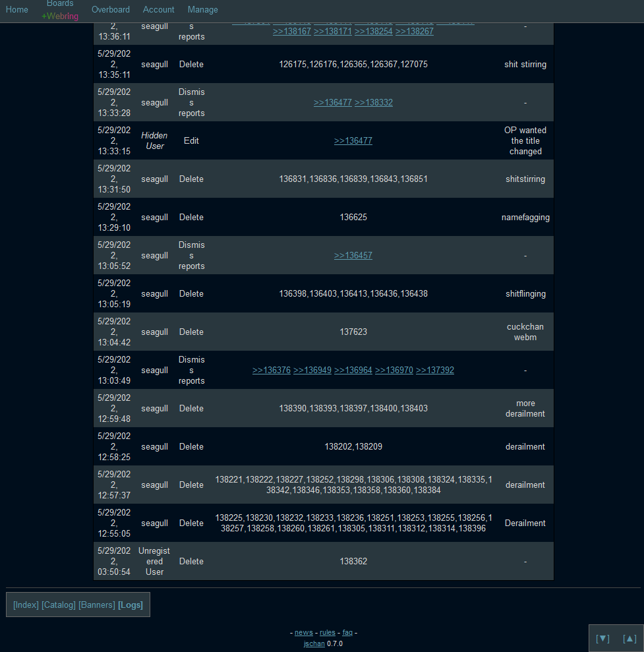
Task: Open the Home page in navbar
Action: tap(17, 10)
